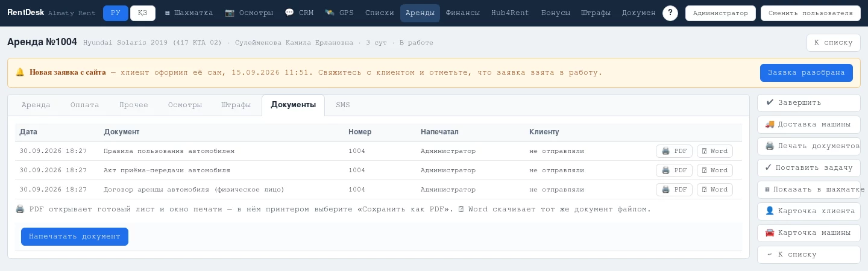
Task: Open Осмотры in top navigation
Action: coord(249,13)
